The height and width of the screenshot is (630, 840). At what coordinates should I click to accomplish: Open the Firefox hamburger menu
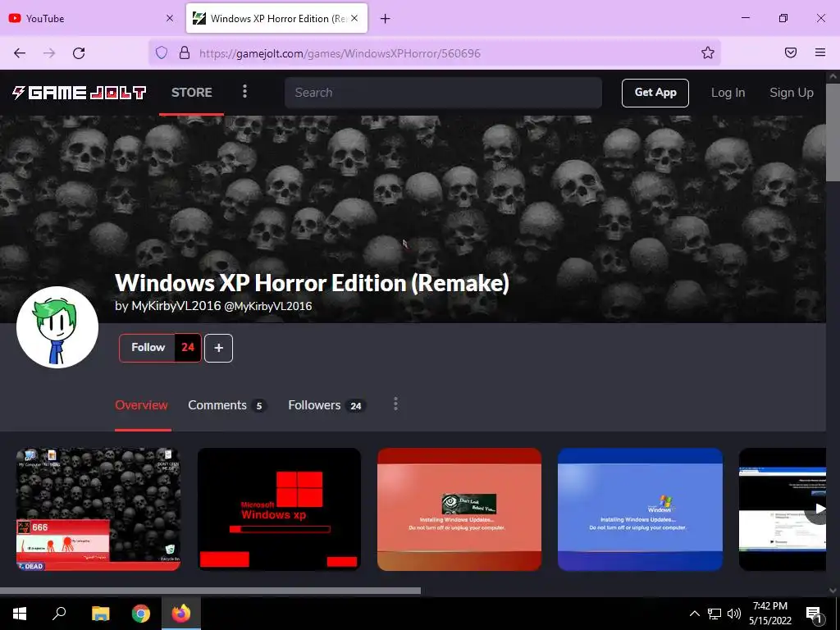819,52
